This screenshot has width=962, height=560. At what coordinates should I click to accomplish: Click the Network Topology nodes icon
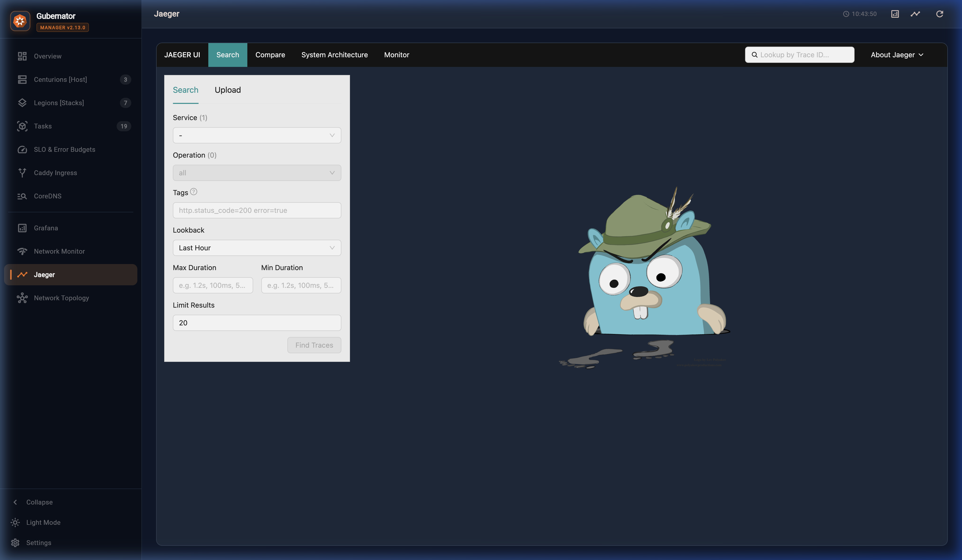coord(22,298)
